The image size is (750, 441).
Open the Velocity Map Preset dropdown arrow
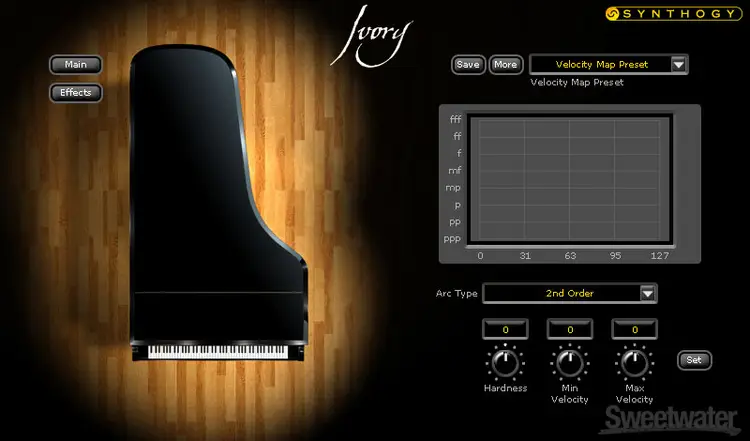click(x=679, y=65)
